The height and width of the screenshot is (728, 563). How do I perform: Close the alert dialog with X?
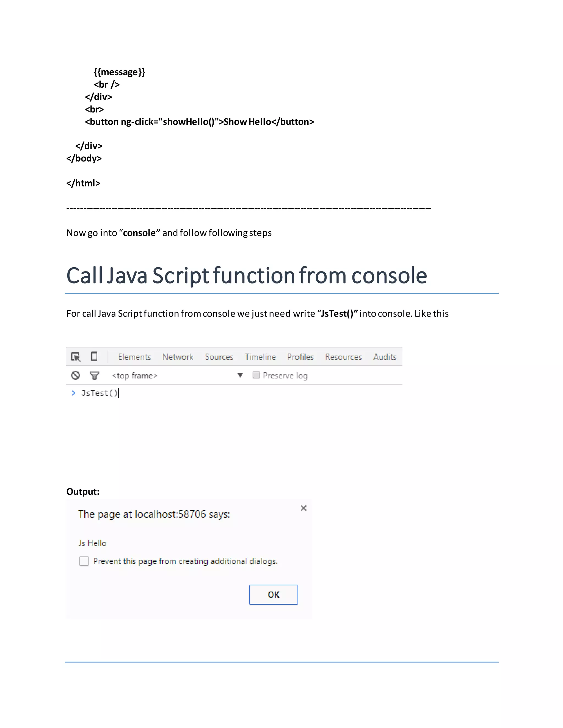tap(303, 508)
